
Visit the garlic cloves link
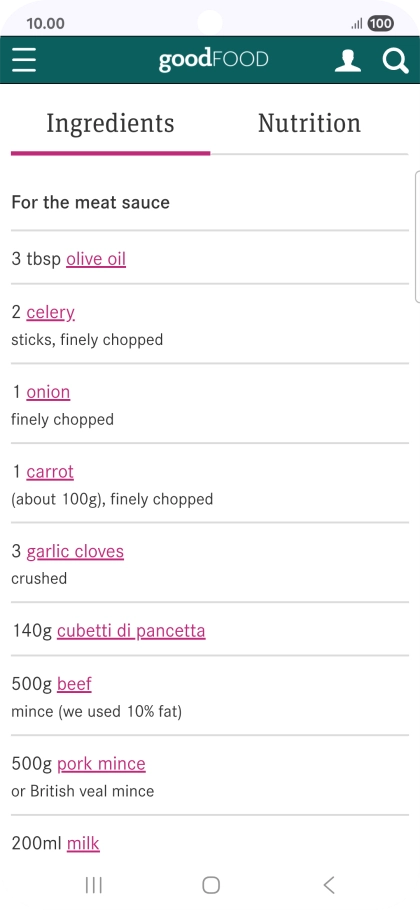tap(75, 551)
